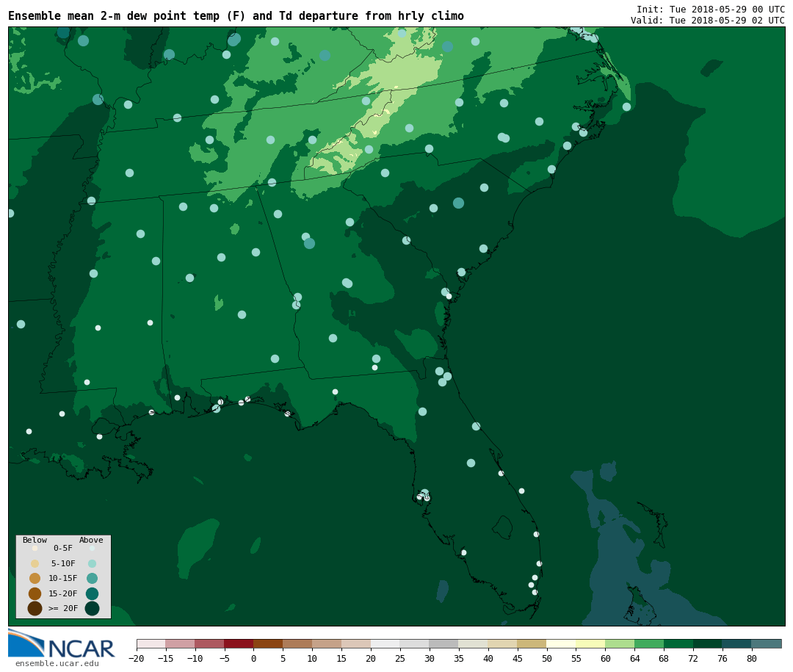Click the dark teal 'Above >= 20F' legend circle
The height and width of the screenshot is (672, 793).
[x=92, y=608]
